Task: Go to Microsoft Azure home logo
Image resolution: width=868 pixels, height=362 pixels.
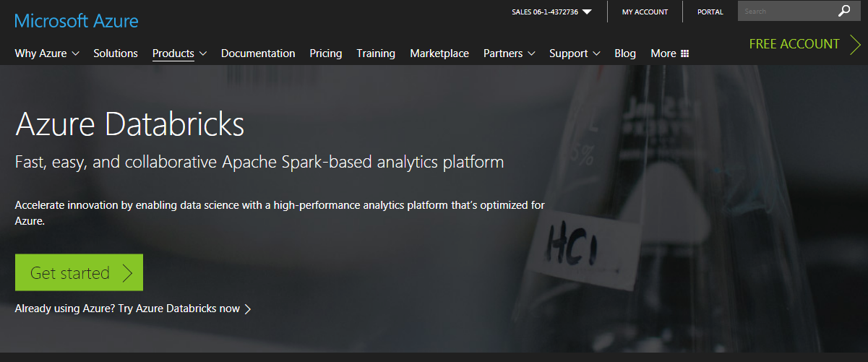Action: 77,20
